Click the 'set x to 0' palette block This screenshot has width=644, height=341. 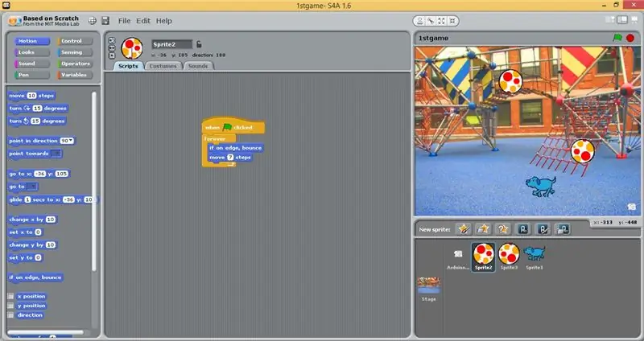point(26,232)
